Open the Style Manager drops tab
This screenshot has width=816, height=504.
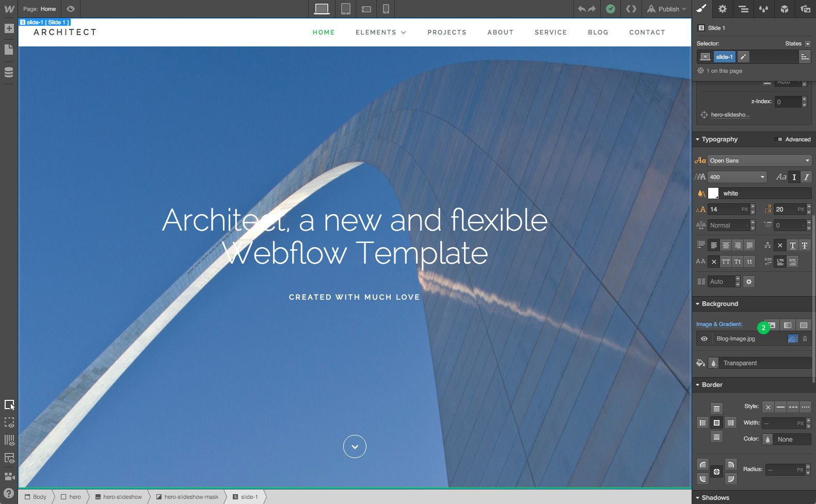coord(764,9)
